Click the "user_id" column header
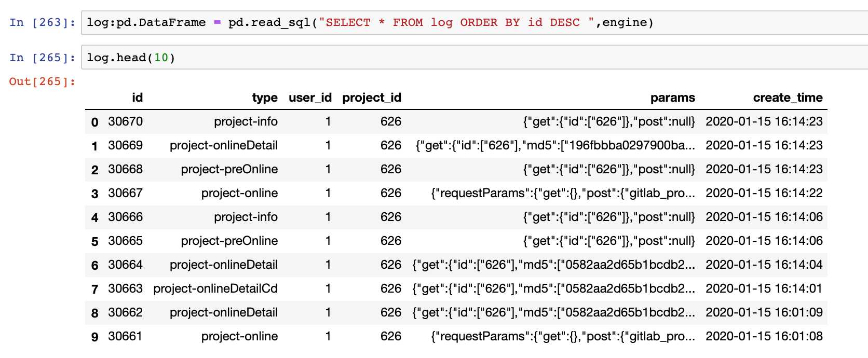Screen dimensions: 868x358 point(310,98)
